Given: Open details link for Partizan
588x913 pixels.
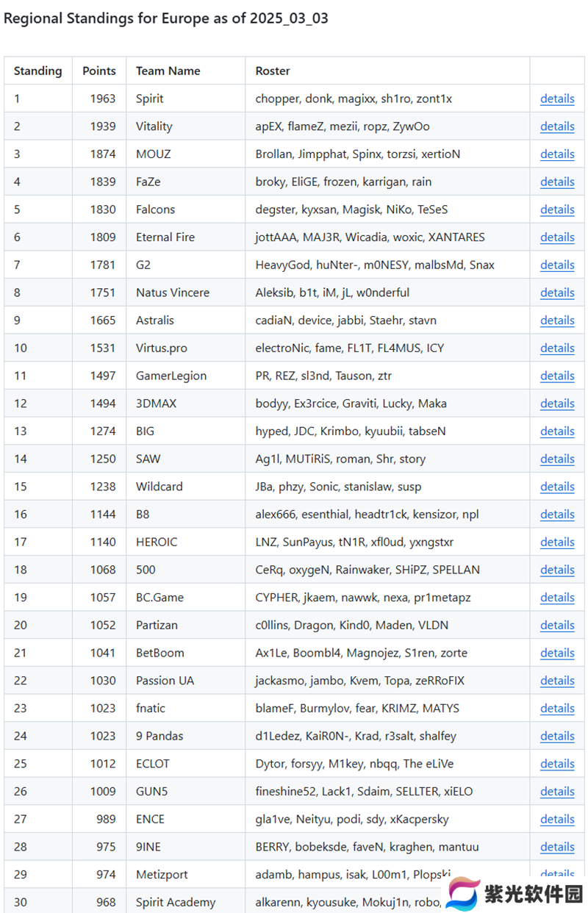Looking at the screenshot, I should tap(557, 626).
